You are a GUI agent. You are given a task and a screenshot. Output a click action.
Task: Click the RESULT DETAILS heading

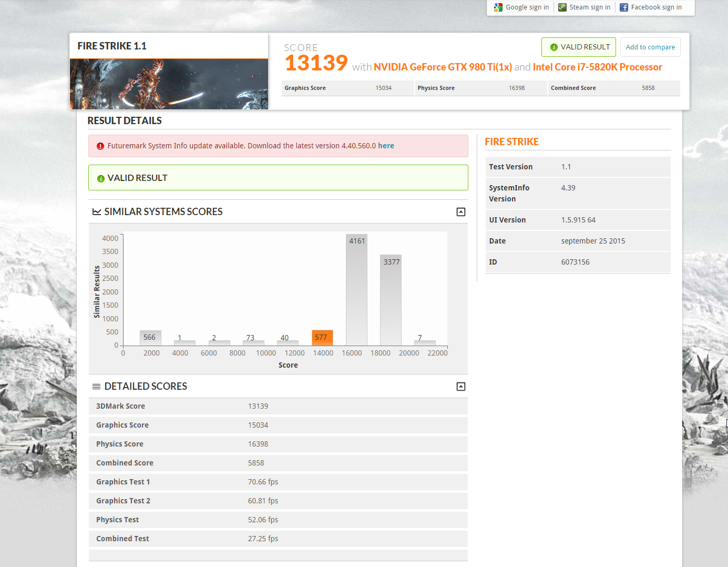click(125, 121)
